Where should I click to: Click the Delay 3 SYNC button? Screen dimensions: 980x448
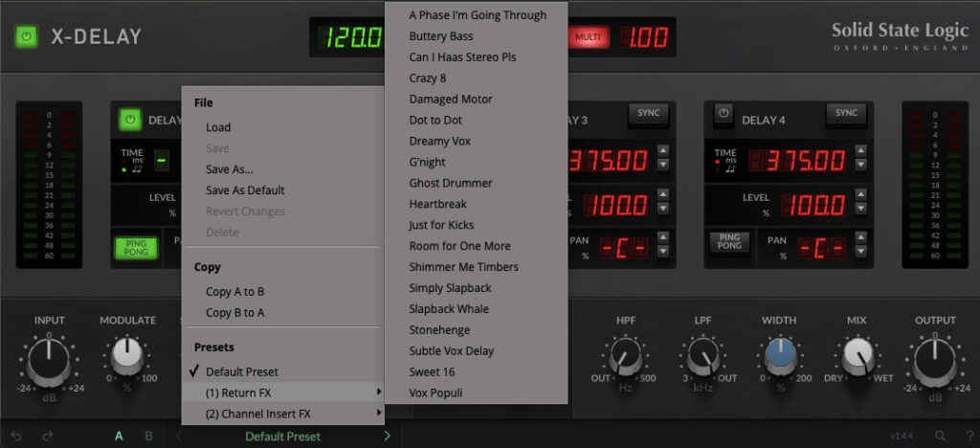[648, 114]
